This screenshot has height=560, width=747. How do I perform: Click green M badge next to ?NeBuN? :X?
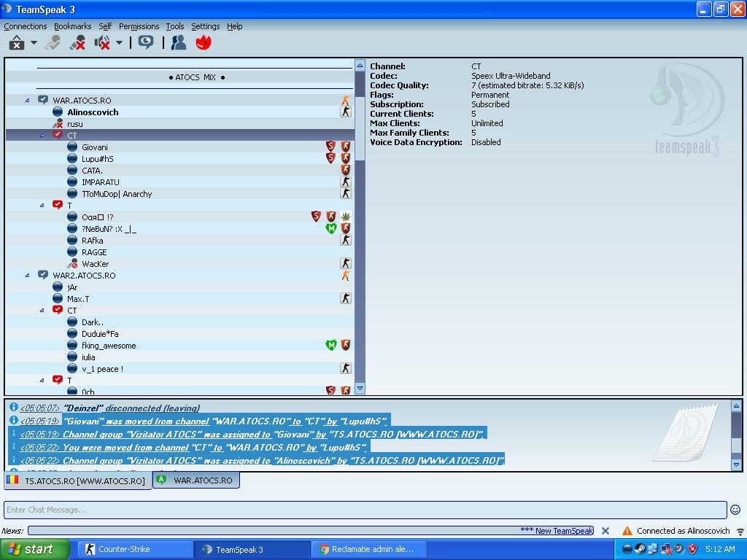click(330, 228)
